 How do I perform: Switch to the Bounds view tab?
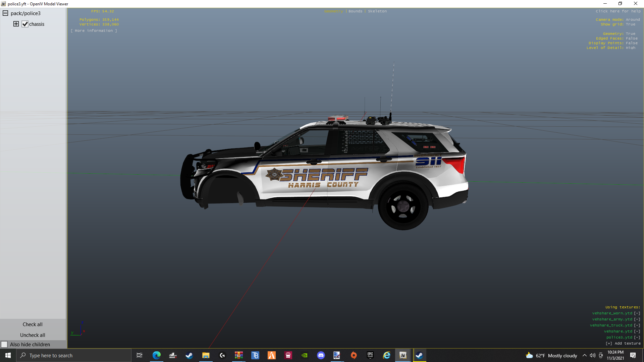coord(355,11)
